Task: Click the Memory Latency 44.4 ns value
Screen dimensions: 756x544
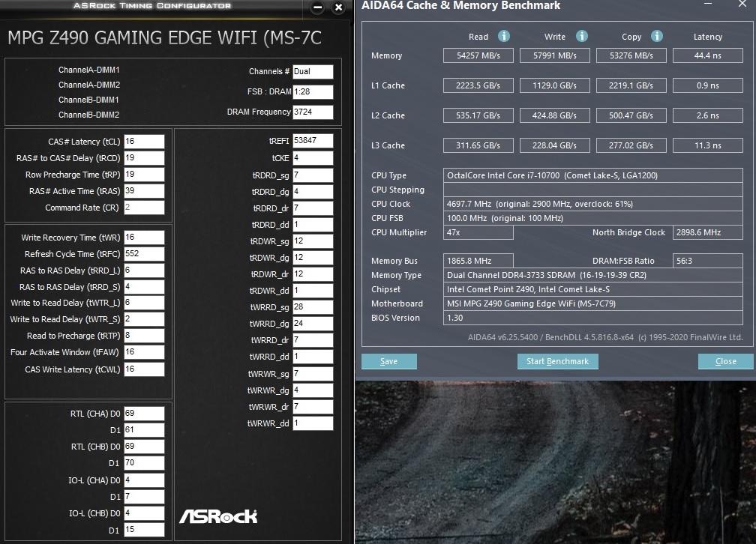Action: click(708, 55)
